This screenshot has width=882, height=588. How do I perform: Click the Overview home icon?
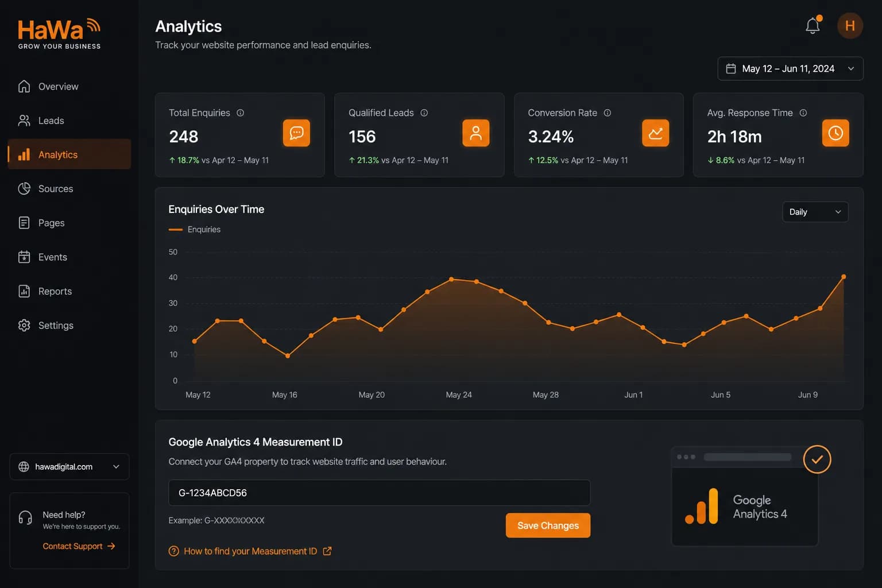pyautogui.click(x=24, y=86)
